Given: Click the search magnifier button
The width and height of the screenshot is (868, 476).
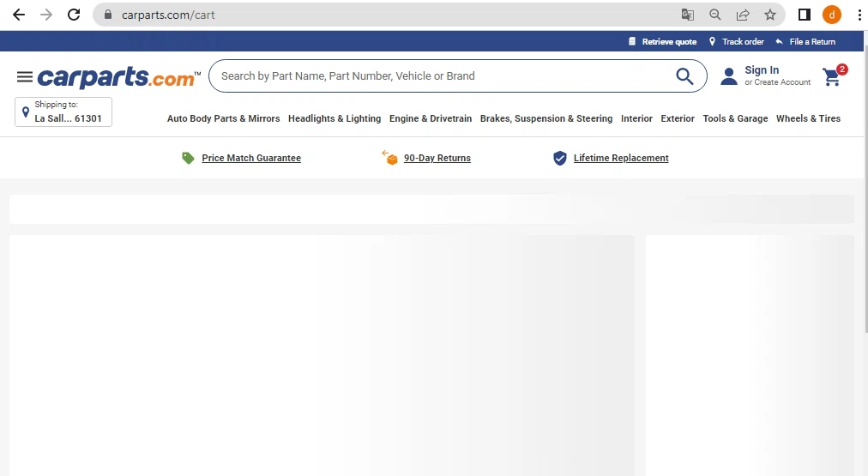Looking at the screenshot, I should [684, 76].
